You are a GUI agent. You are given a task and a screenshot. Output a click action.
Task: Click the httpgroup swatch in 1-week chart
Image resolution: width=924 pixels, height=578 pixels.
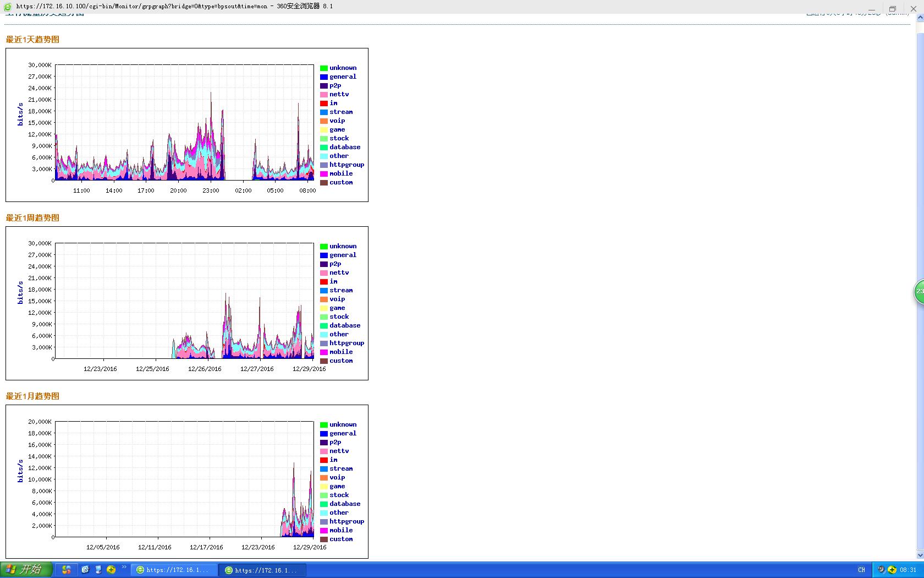324,343
